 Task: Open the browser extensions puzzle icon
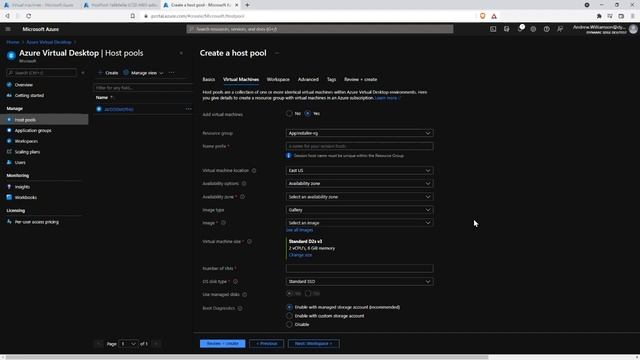(x=599, y=16)
